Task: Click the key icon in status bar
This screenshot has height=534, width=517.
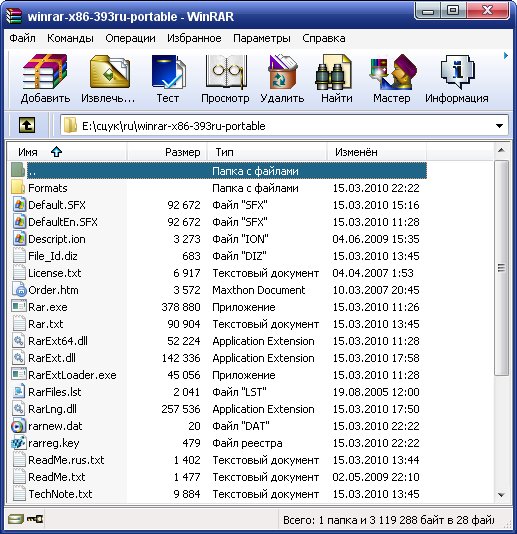Action: pyautogui.click(x=35, y=519)
